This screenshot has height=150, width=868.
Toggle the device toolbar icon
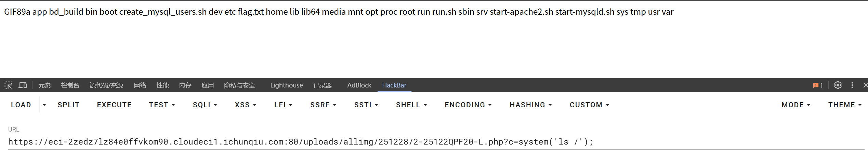click(x=23, y=85)
